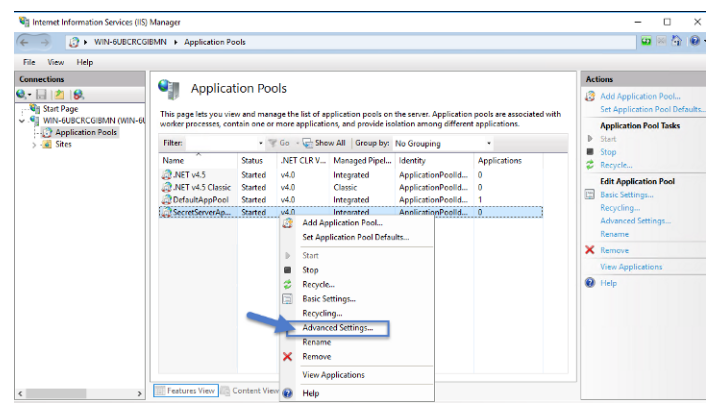The width and height of the screenshot is (722, 412).
Task: Click the Back navigation arrow
Action: coord(24,42)
